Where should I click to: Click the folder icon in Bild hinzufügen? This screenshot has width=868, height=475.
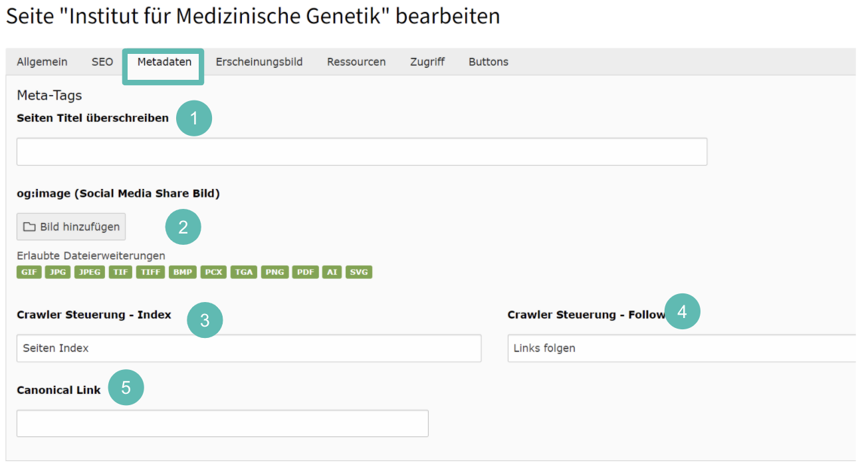(x=29, y=227)
